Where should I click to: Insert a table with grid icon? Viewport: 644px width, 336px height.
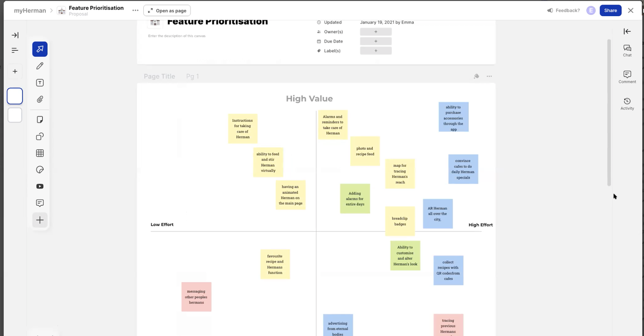40,153
